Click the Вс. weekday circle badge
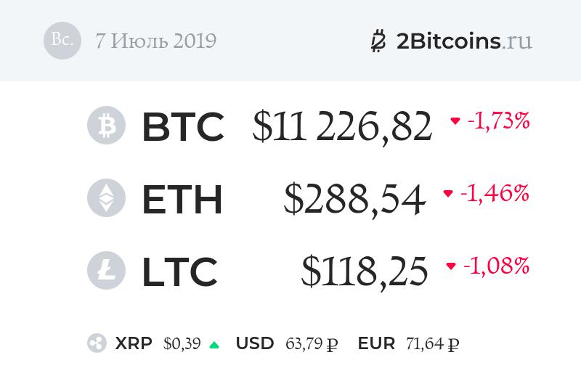 62,40
